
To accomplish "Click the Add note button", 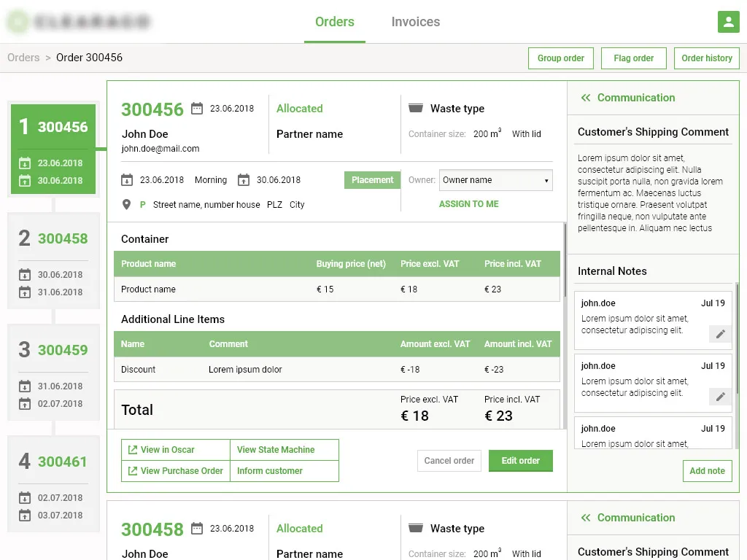I will click(x=706, y=471).
